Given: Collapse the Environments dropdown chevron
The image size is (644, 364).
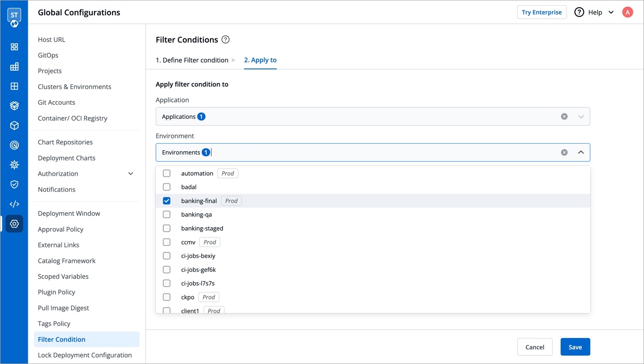Looking at the screenshot, I should pos(581,152).
